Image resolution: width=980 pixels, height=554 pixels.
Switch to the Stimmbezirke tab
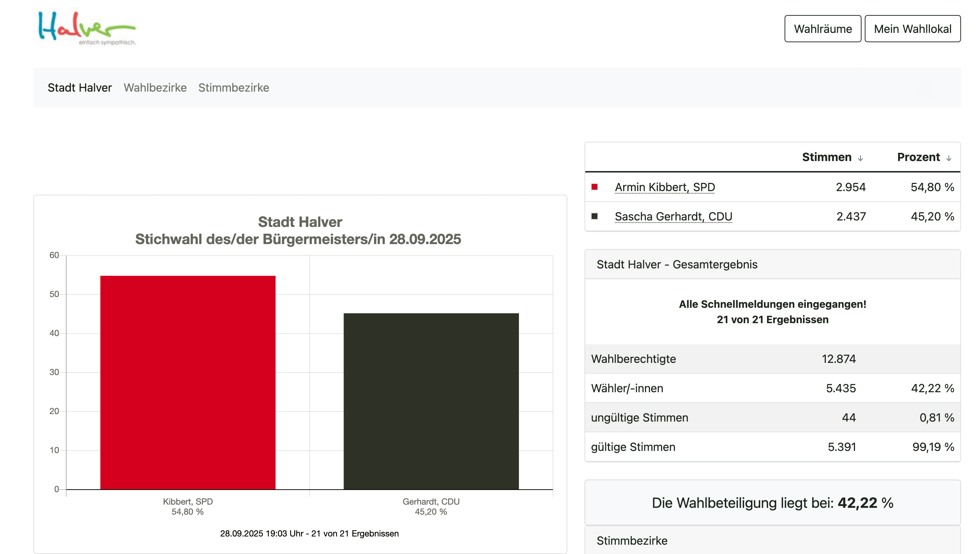(x=234, y=88)
